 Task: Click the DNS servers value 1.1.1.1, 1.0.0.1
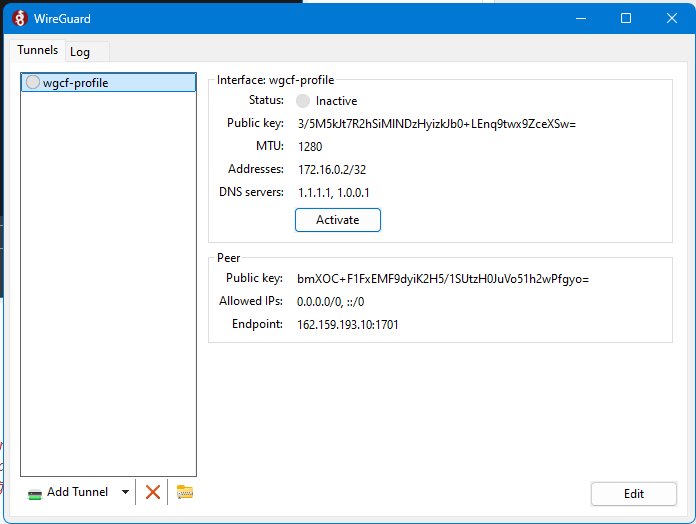tap(334, 193)
